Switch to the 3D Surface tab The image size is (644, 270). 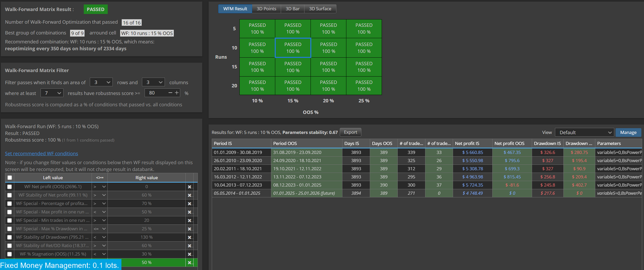click(320, 9)
